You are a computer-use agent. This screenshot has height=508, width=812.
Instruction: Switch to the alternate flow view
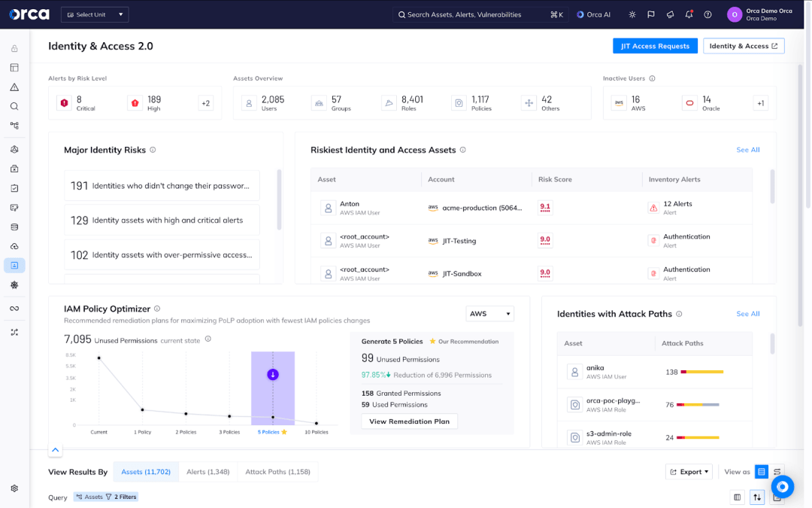click(x=777, y=472)
